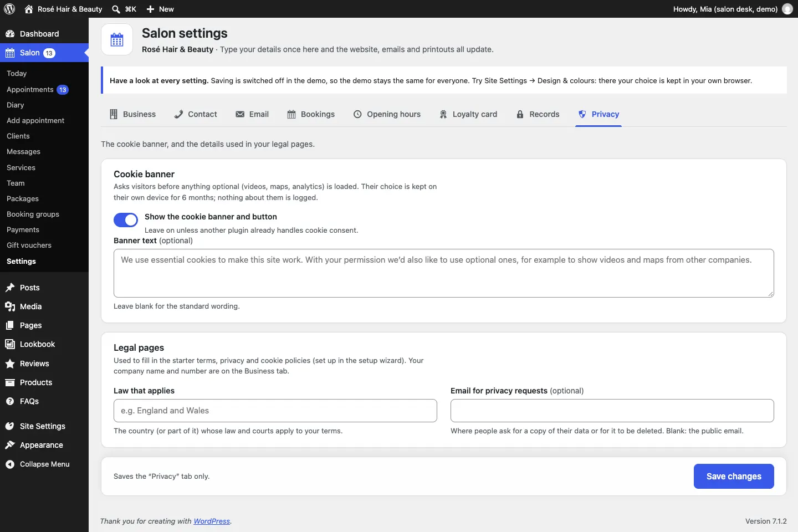The height and width of the screenshot is (532, 798).
Task: Open the Today submenu item
Action: [x=44, y=73]
